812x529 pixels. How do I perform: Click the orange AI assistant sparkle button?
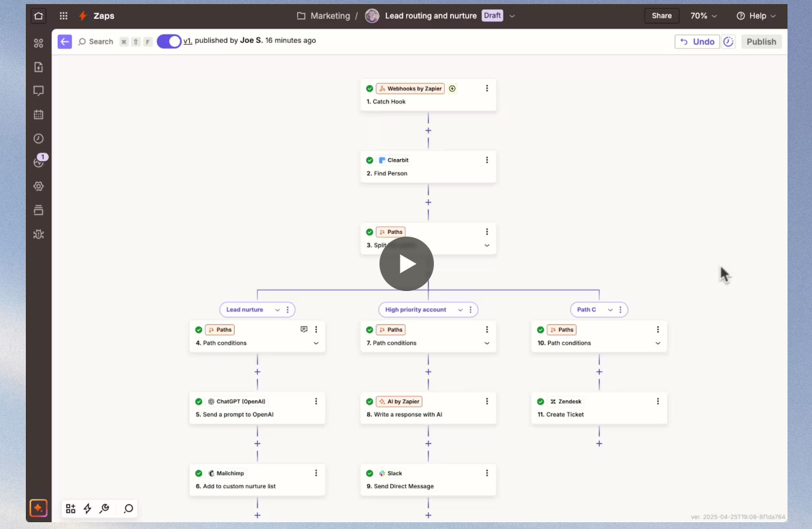coord(38,508)
